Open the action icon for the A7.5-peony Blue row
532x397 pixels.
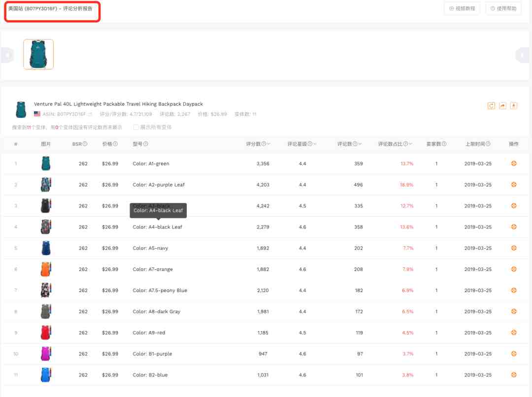click(x=514, y=290)
